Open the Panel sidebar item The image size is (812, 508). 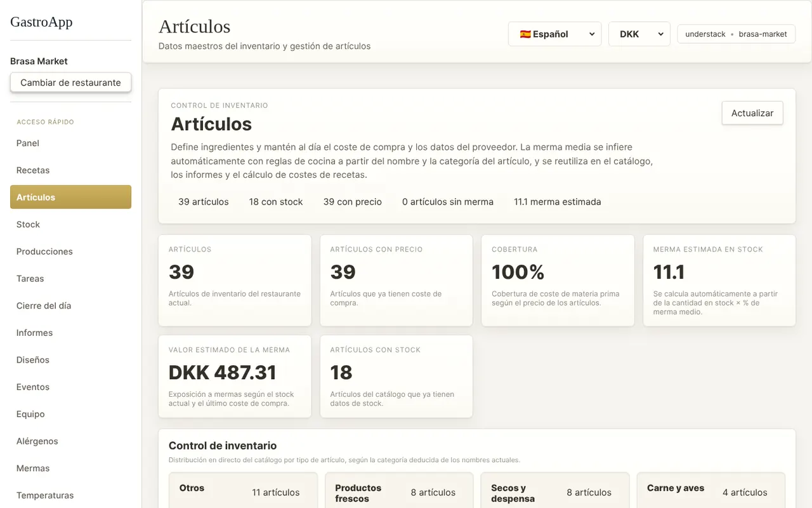pyautogui.click(x=70, y=143)
